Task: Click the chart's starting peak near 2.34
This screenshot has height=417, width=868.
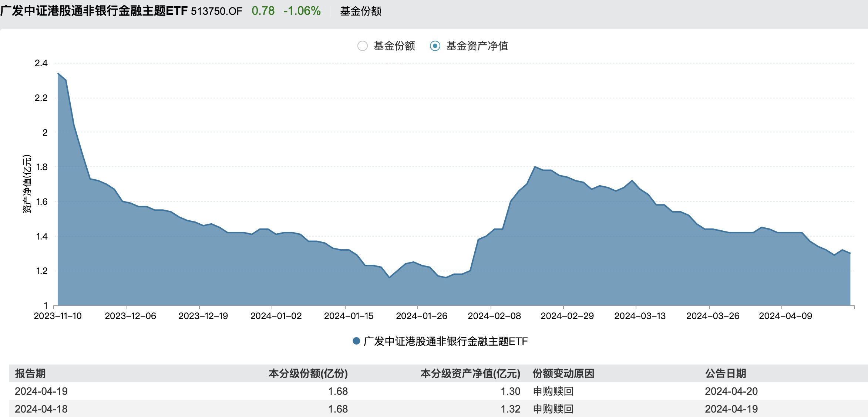Action: coord(58,74)
